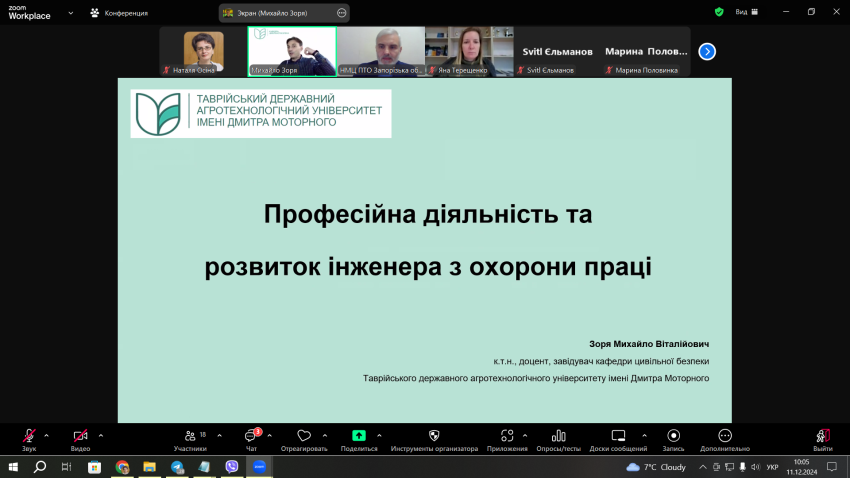850x478 pixels.
Task: Show hidden tray icons arrow
Action: pyautogui.click(x=703, y=467)
